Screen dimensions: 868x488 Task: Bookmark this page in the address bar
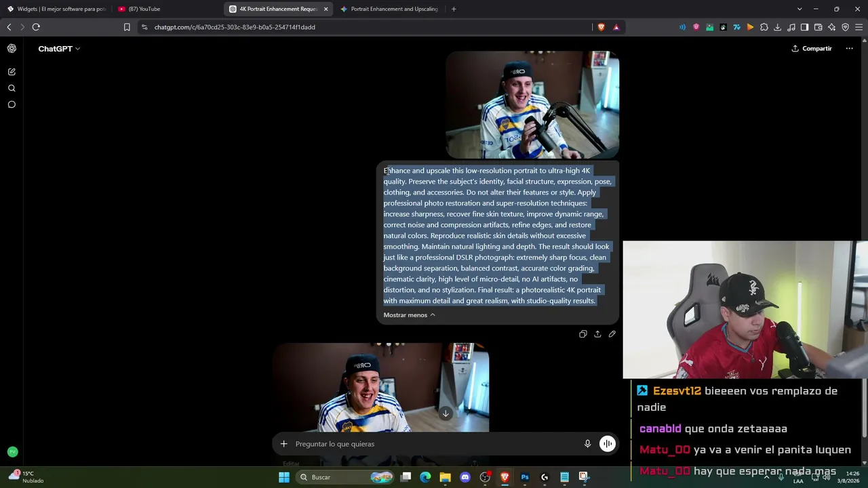pos(127,27)
